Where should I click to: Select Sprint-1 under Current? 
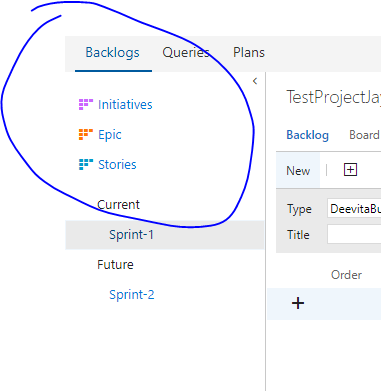point(165,235)
